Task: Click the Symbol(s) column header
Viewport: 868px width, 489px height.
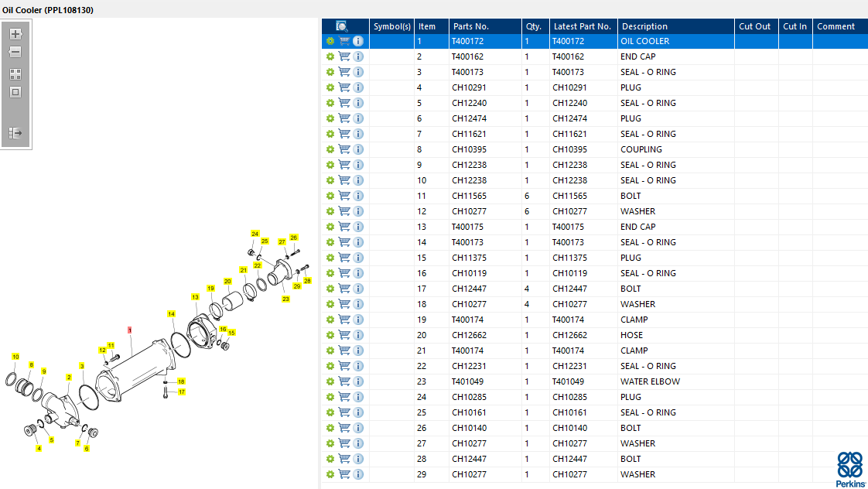Action: click(391, 26)
